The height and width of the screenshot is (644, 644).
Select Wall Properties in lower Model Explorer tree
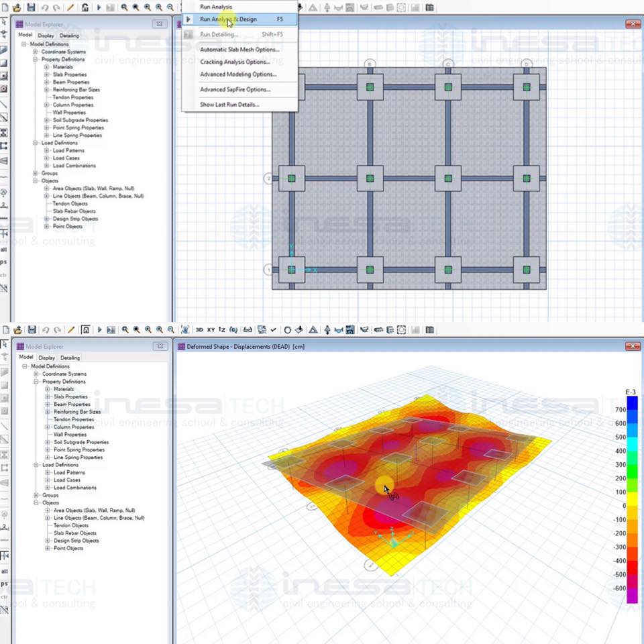point(70,435)
